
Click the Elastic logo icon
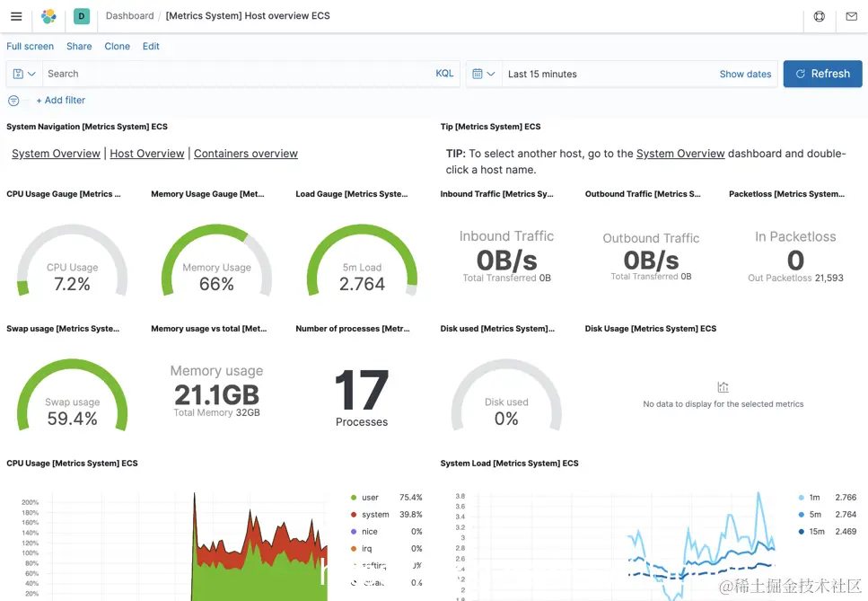[x=48, y=16]
